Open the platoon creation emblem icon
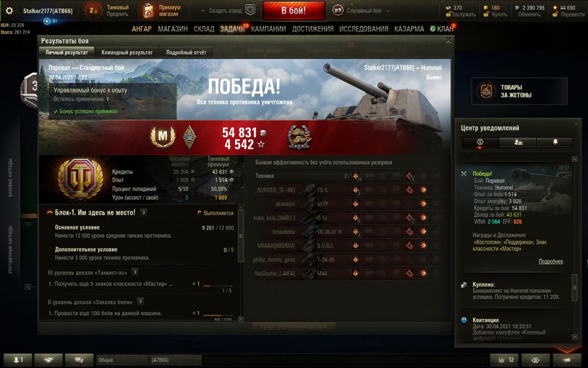Image resolution: width=588 pixels, height=368 pixels. 250,10
